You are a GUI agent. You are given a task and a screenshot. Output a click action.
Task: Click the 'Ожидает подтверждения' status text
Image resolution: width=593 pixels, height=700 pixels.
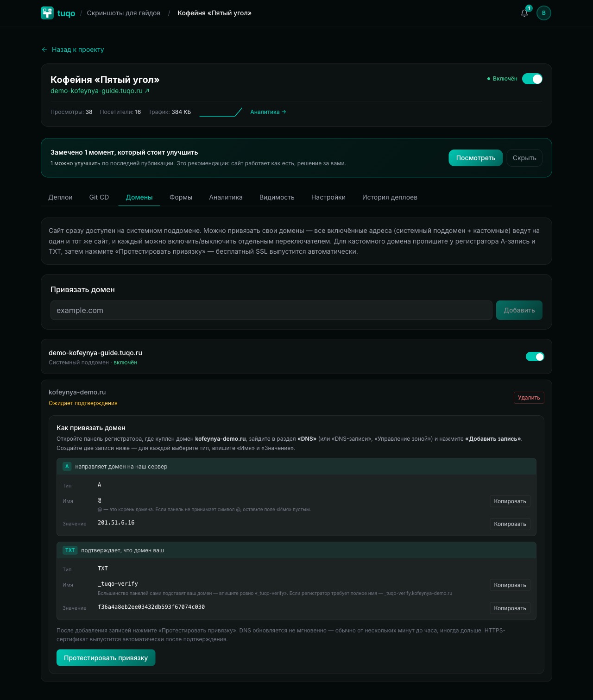(x=83, y=403)
